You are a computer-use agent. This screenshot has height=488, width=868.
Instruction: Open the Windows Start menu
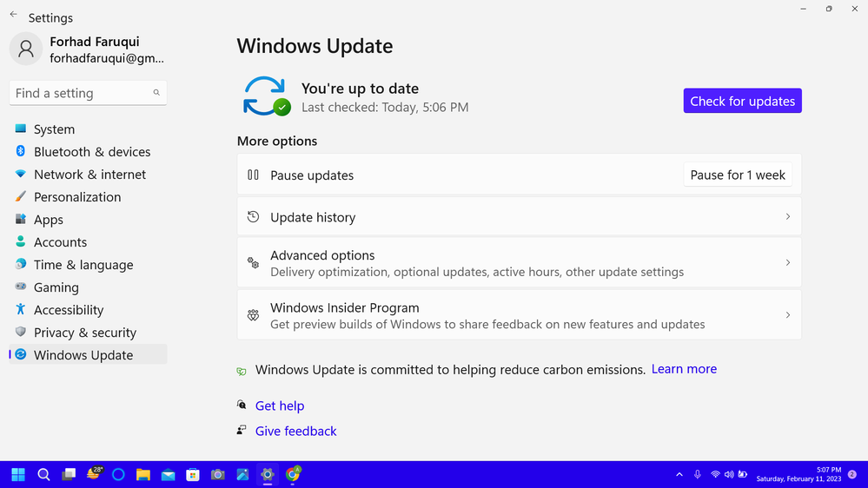tap(18, 474)
